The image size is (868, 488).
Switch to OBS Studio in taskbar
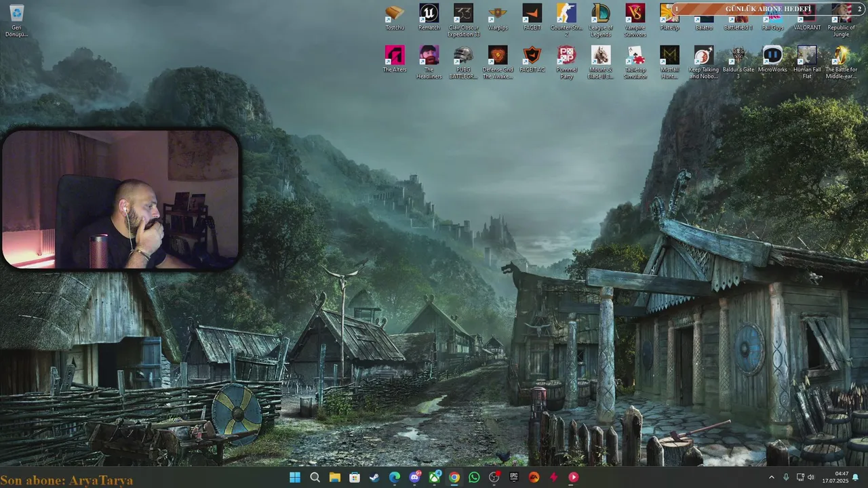pyautogui.click(x=494, y=477)
